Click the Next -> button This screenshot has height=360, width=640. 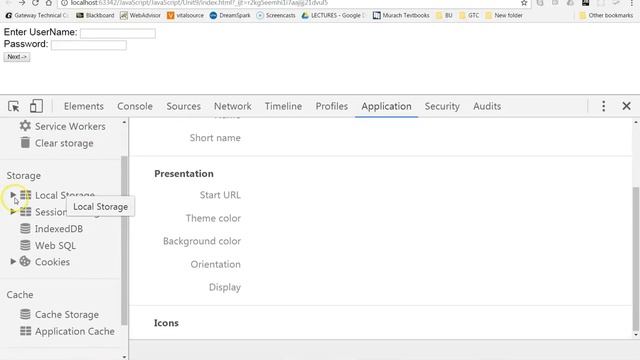click(17, 57)
